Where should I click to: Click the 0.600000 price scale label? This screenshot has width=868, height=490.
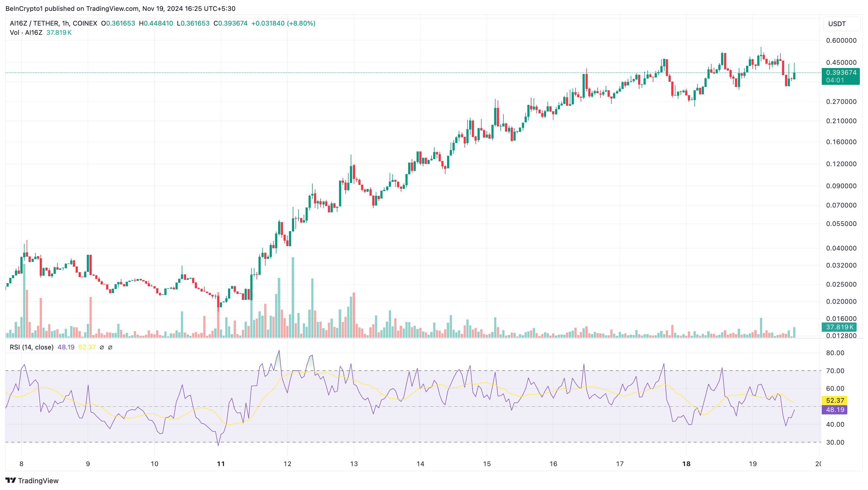coord(841,41)
